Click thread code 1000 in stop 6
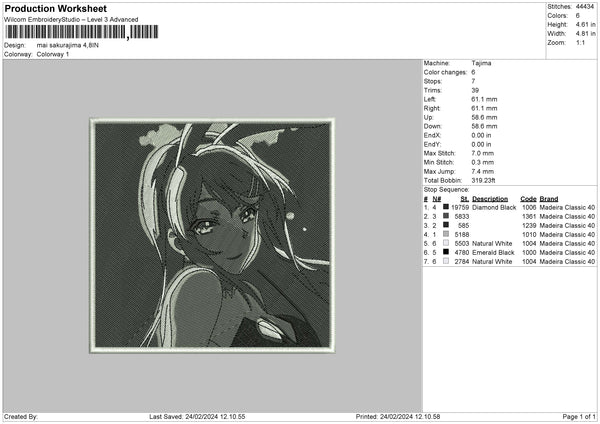This screenshot has height=424, width=600. 529,253
